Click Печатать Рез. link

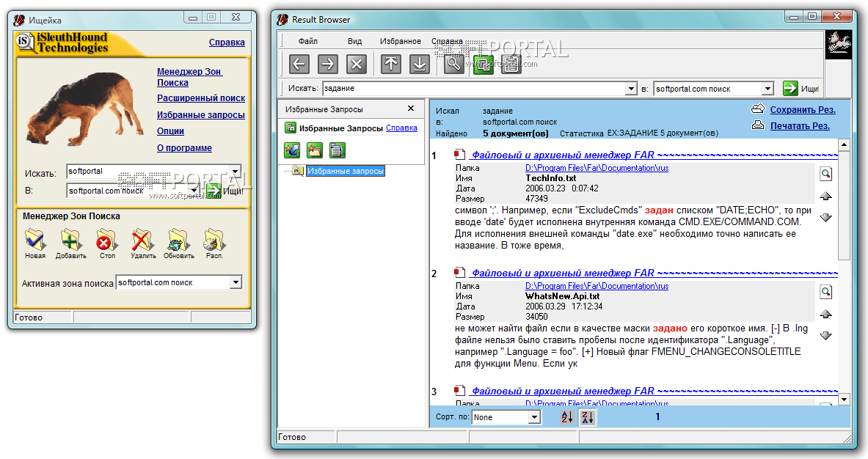pos(800,125)
